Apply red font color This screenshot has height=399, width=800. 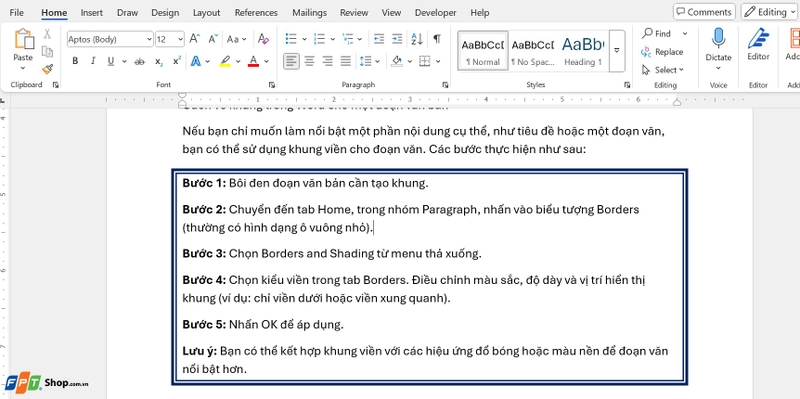tap(253, 62)
